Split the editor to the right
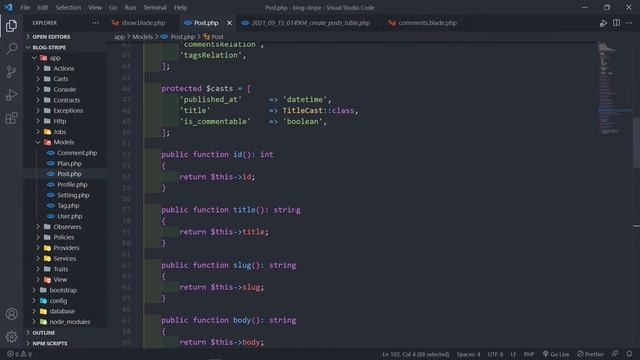 (616, 23)
